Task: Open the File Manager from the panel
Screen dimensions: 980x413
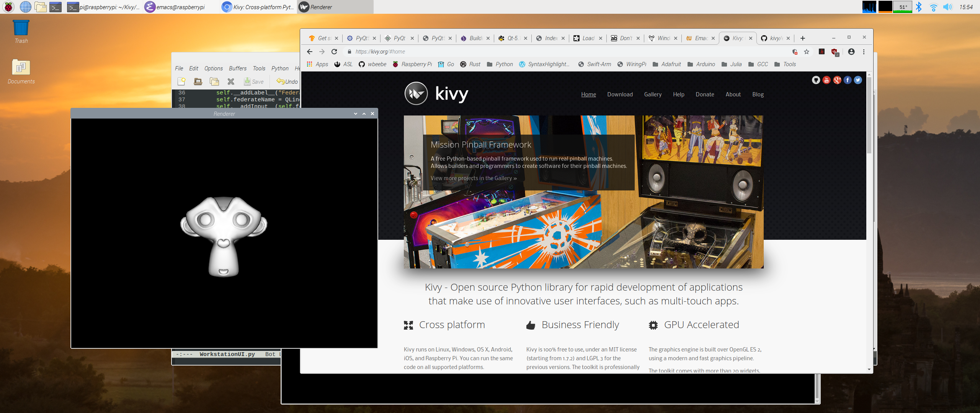Action: (x=41, y=7)
